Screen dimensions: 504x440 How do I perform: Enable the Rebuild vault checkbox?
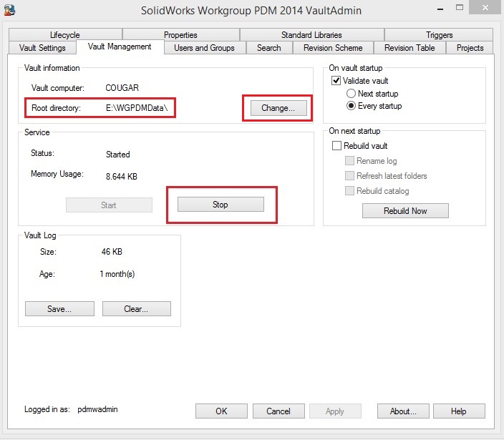(x=337, y=146)
